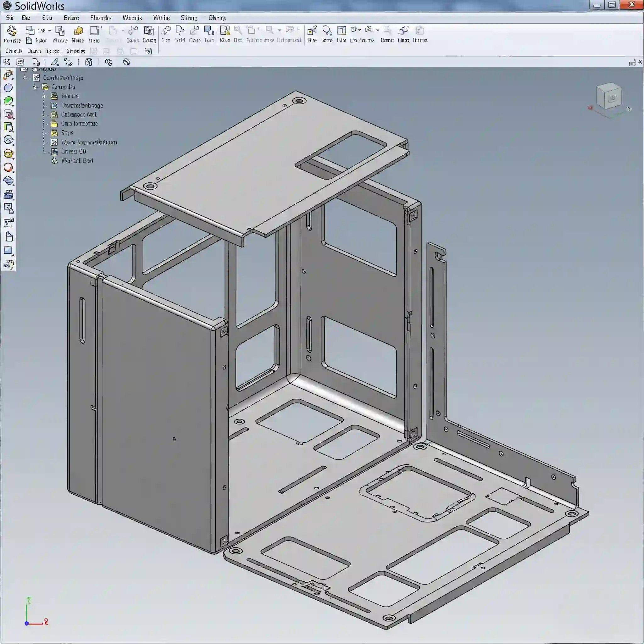
Task: Select the Crns foorsertte folder tree item
Action: [79, 124]
